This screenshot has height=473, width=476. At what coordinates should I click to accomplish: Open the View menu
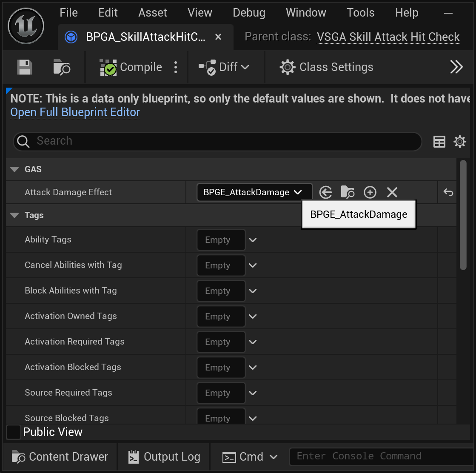tap(200, 13)
